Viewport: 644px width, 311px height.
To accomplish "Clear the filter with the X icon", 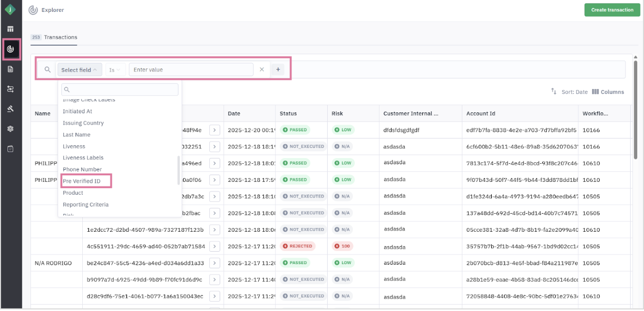I will (x=262, y=70).
